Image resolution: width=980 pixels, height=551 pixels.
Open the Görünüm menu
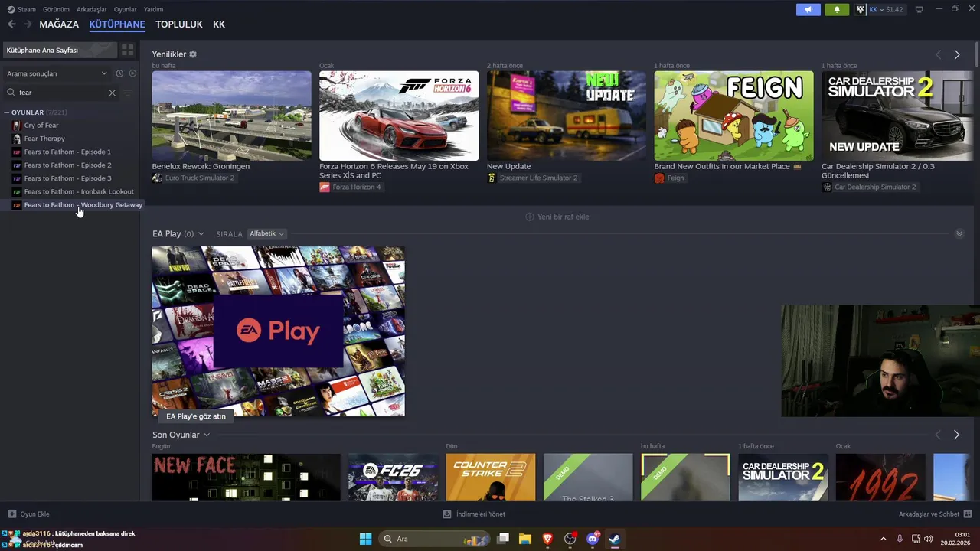56,9
